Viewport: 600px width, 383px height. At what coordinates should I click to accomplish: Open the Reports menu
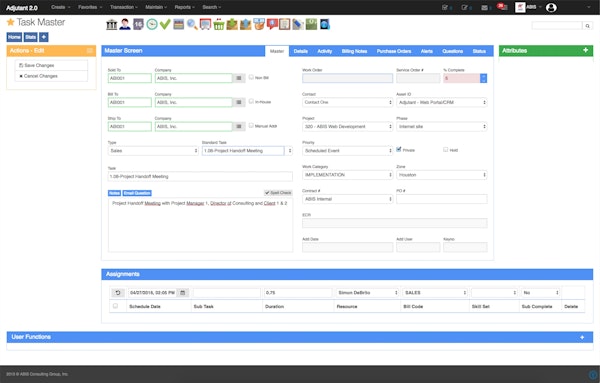(184, 7)
